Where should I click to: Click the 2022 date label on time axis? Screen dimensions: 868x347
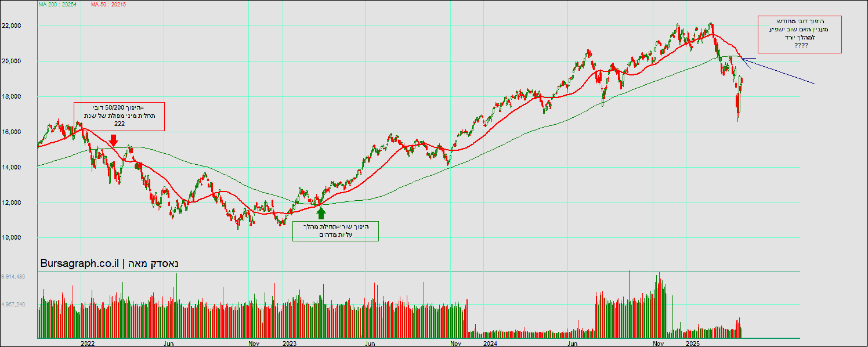click(88, 344)
